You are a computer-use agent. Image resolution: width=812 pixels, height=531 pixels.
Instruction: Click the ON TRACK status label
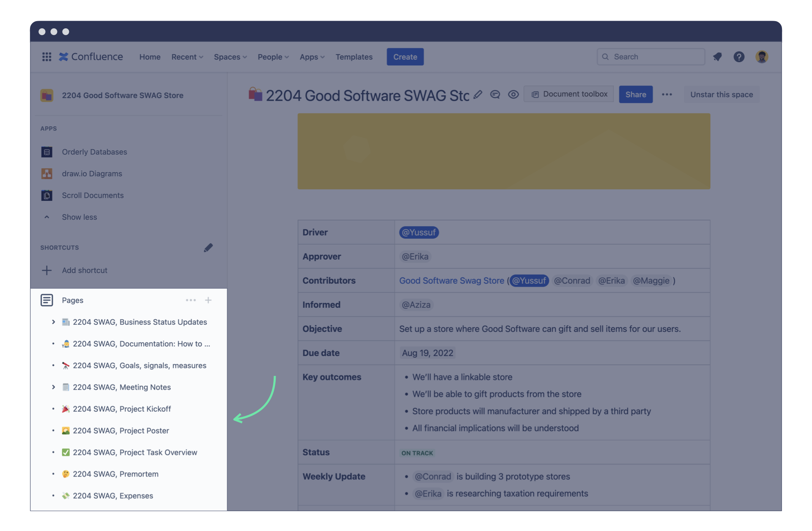coord(417,453)
